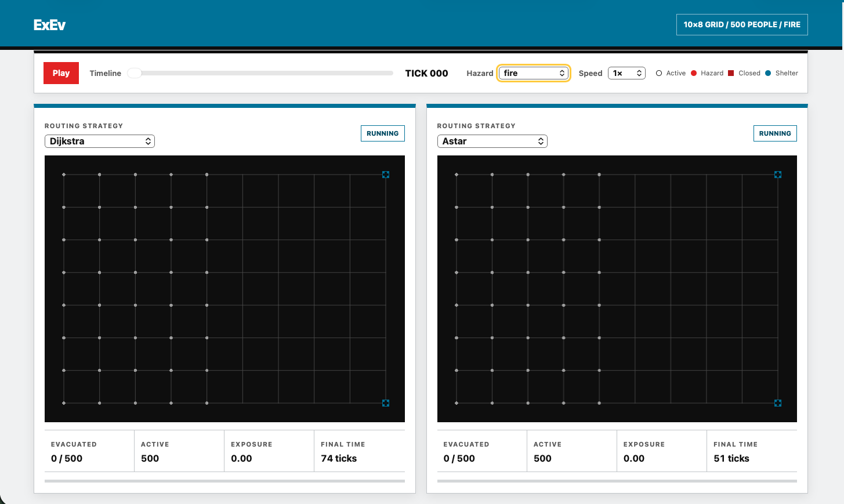Click the 10×8 GRID / 500 PEOPLE / FIRE button
844x504 pixels.
[742, 24]
